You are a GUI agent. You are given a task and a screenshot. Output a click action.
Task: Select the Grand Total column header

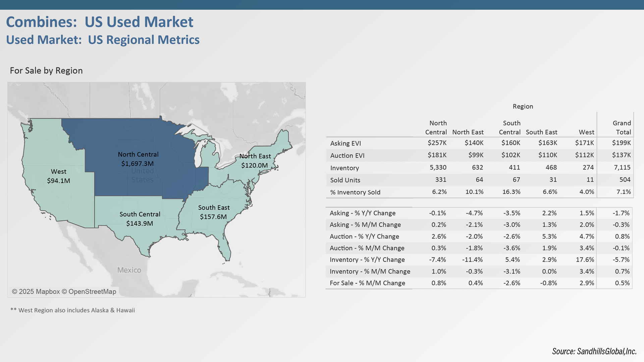(x=622, y=128)
